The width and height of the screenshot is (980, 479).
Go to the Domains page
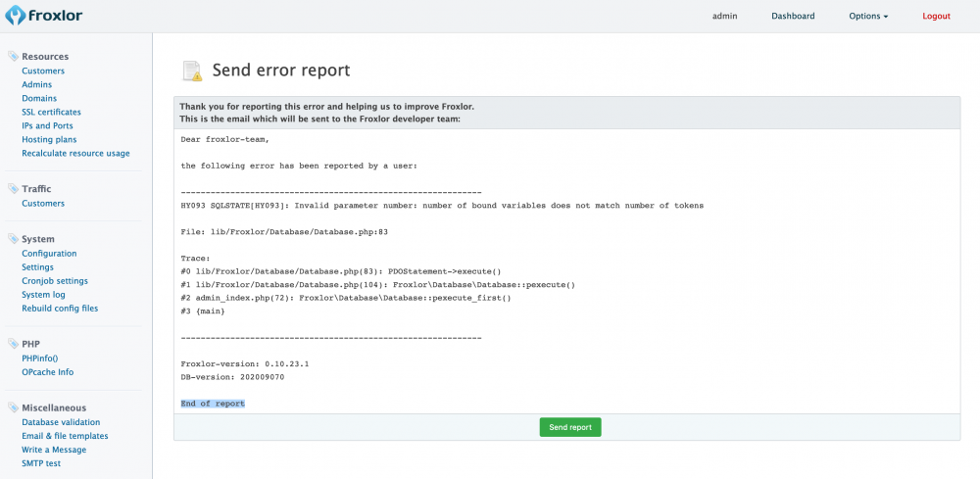39,98
